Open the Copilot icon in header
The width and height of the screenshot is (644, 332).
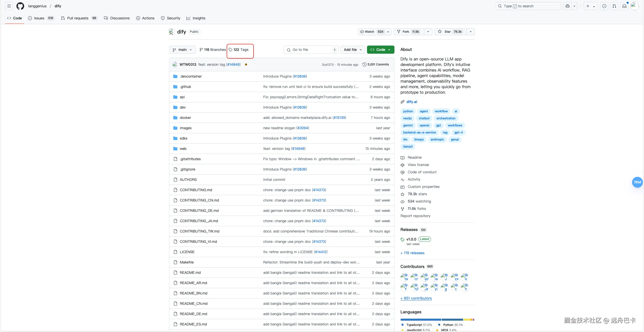point(568,6)
